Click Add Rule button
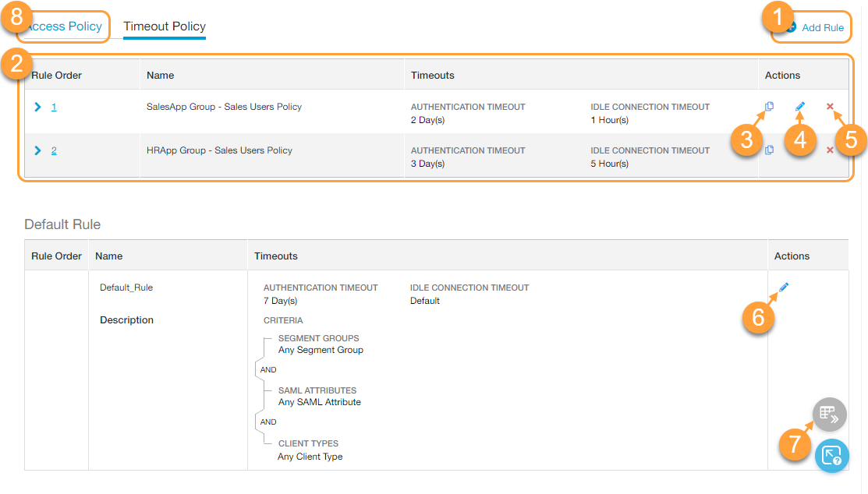The height and width of the screenshot is (494, 868). (816, 27)
